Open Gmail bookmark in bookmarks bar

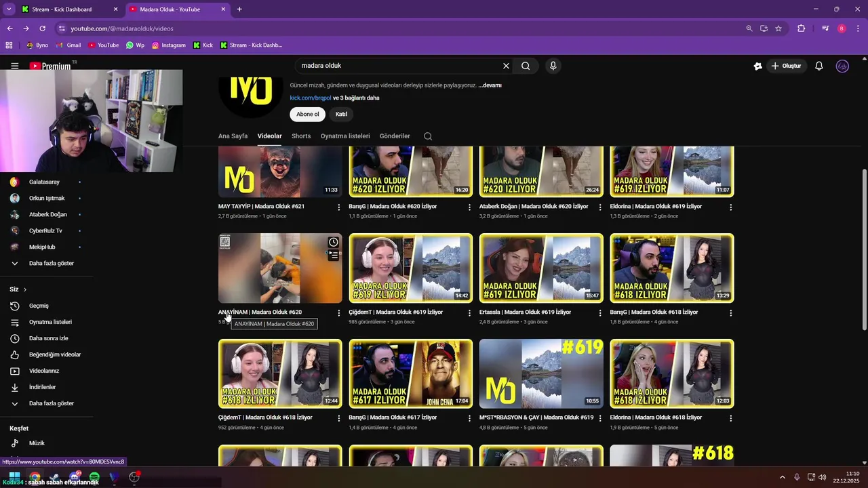68,45
